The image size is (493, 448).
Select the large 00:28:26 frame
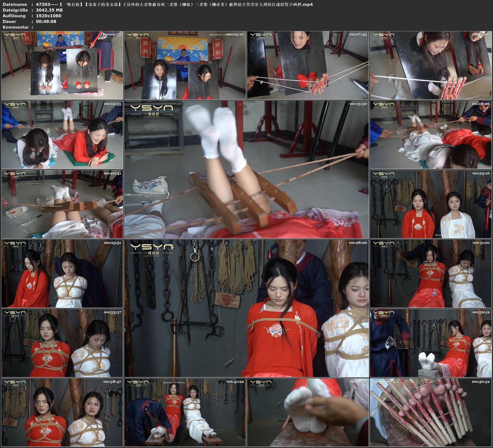coord(246,308)
